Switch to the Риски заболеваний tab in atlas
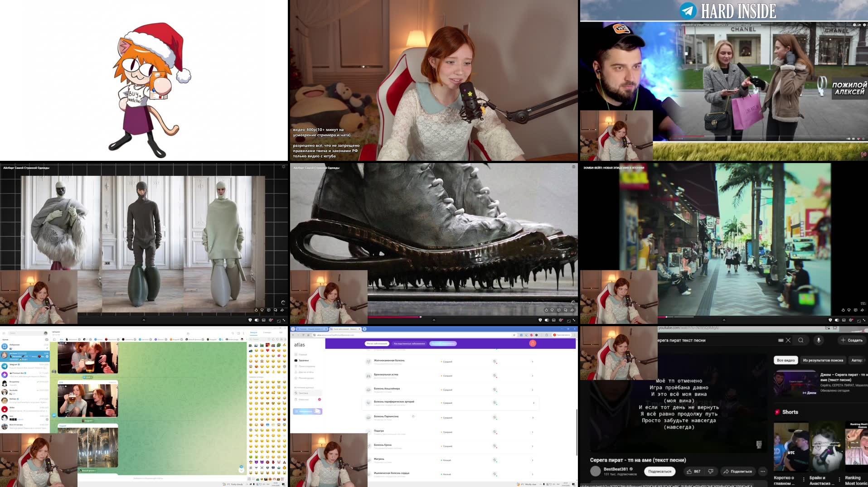The height and width of the screenshot is (487, 868). 376,343
